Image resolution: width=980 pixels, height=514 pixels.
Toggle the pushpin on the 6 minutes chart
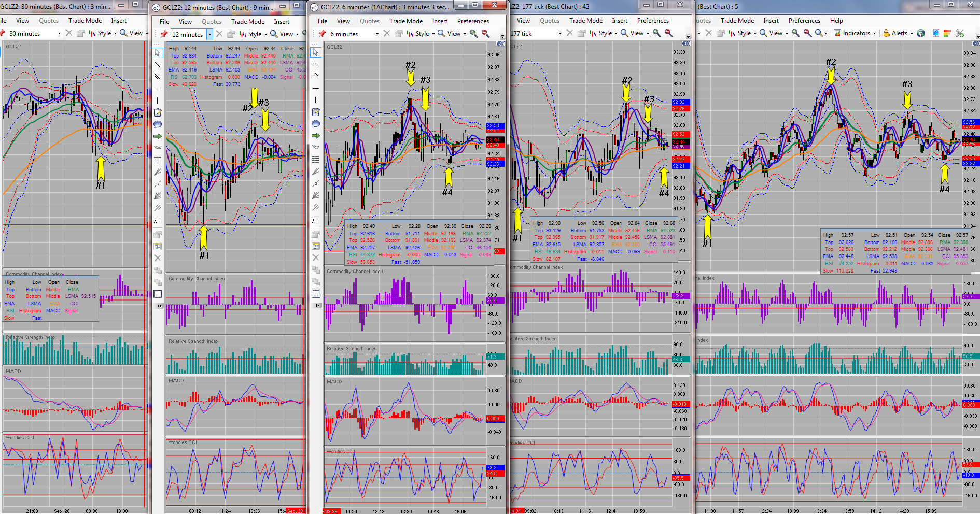[x=322, y=34]
